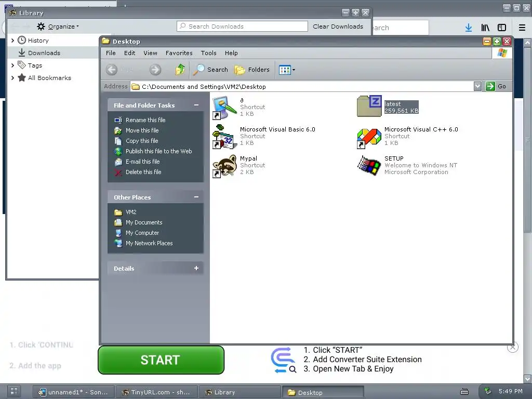
Task: Open VM2 folder in Other Places
Action: point(130,212)
